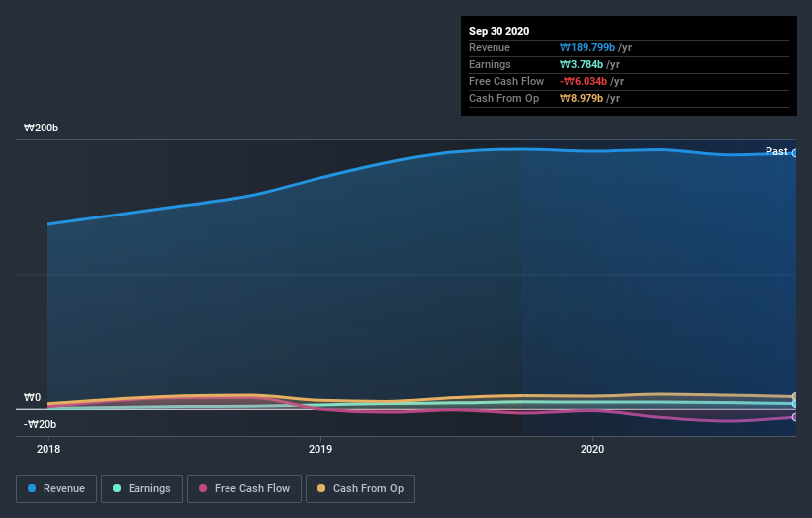Click the -₩20b y-axis label
Screen dimensions: 812x518
click(40, 424)
